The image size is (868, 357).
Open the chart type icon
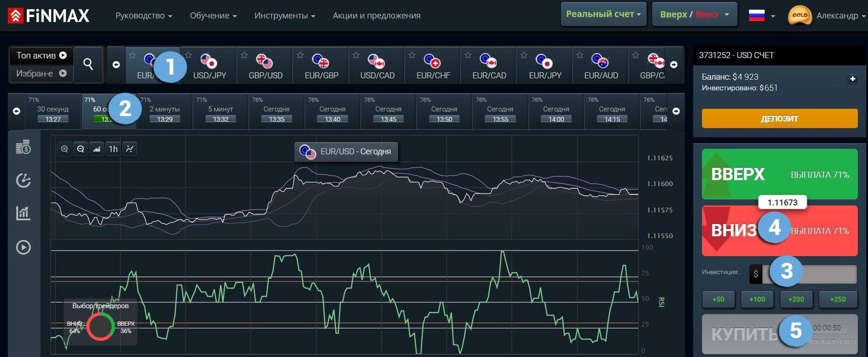(97, 149)
